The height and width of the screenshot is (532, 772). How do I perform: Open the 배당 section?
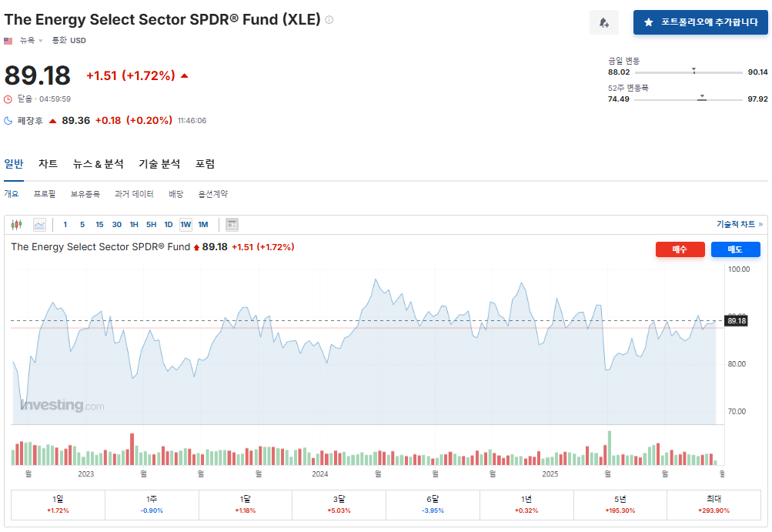click(x=175, y=193)
